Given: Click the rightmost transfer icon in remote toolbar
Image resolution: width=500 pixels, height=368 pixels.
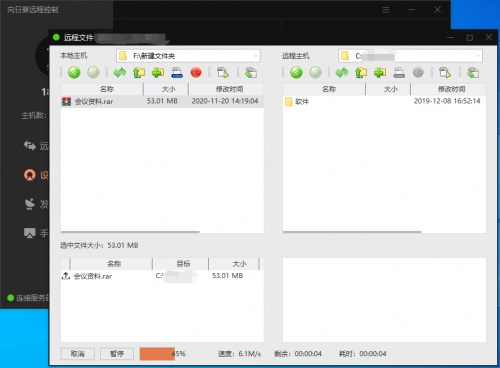Looking at the screenshot, I should click(x=473, y=72).
